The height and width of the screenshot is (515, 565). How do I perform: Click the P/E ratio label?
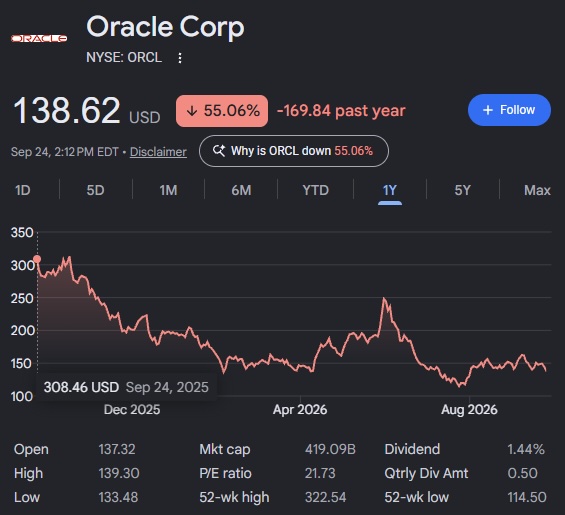pyautogui.click(x=225, y=473)
